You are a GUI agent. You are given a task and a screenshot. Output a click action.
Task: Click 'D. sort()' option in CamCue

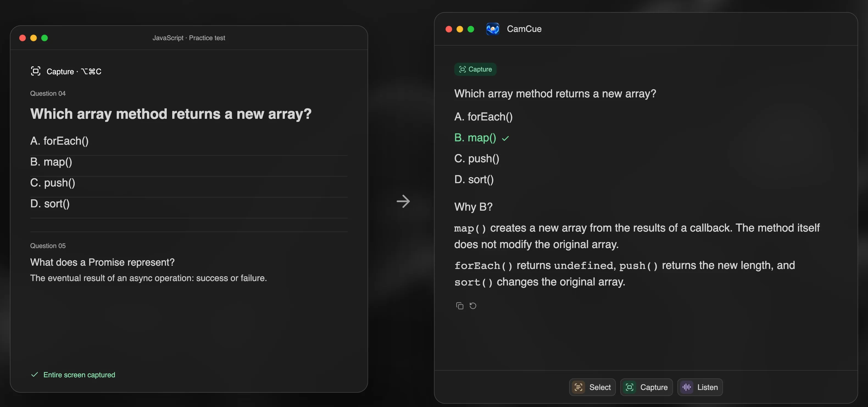pyautogui.click(x=474, y=180)
